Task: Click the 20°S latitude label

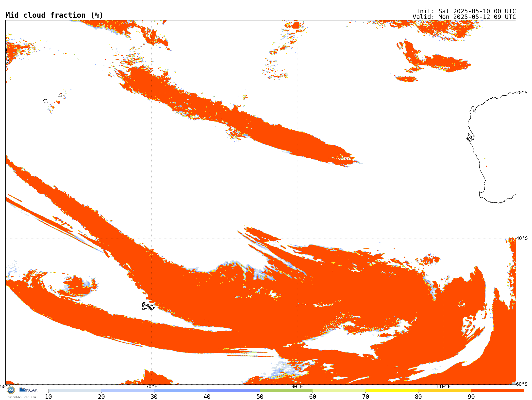Action: point(522,93)
